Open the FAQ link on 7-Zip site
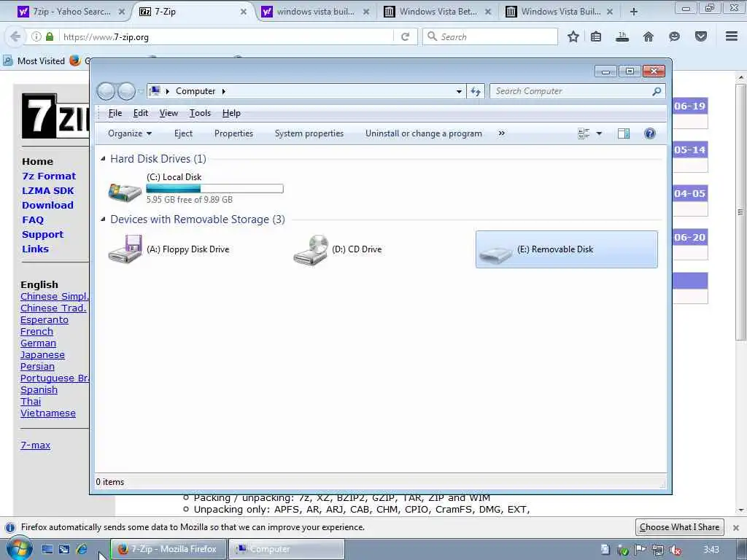This screenshot has width=747, height=560. click(x=33, y=220)
